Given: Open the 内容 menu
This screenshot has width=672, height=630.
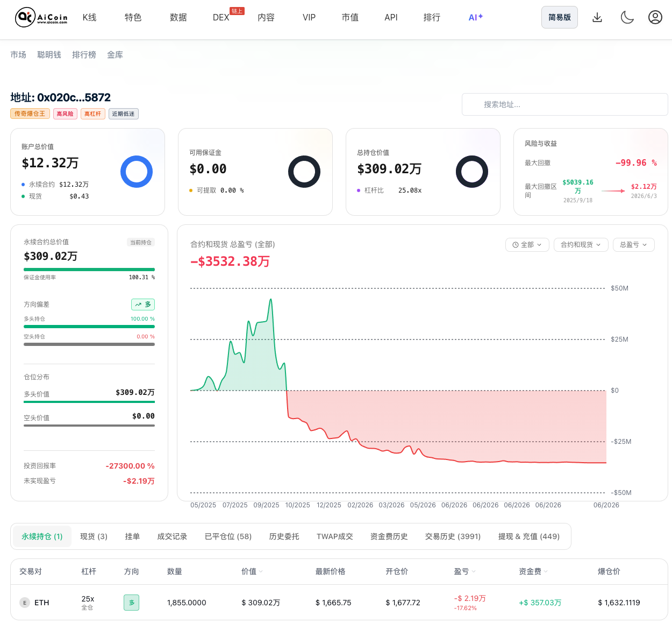Looking at the screenshot, I should (x=266, y=18).
